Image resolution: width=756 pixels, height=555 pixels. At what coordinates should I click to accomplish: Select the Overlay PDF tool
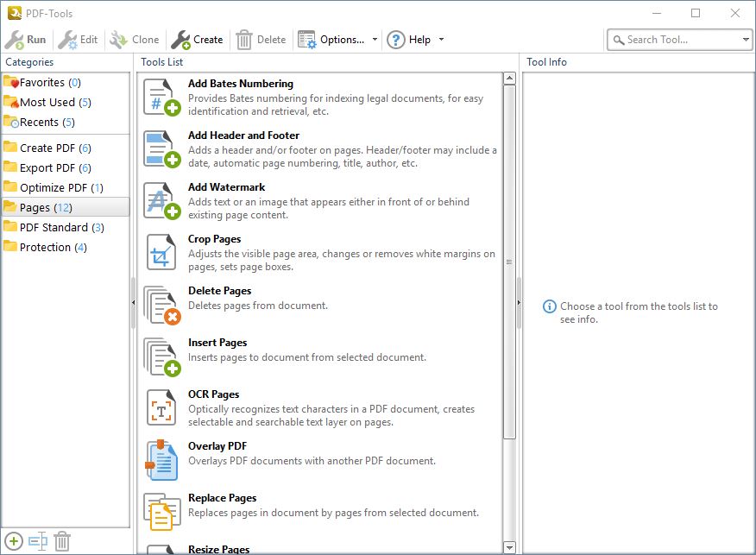pyautogui.click(x=216, y=446)
